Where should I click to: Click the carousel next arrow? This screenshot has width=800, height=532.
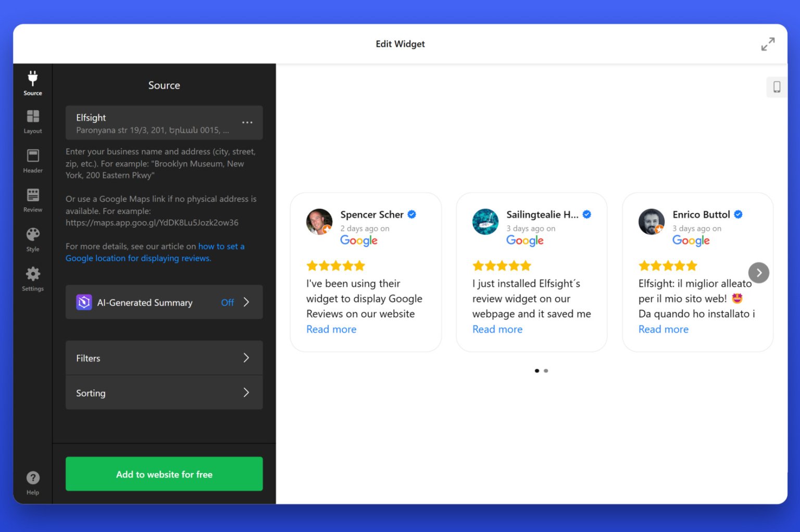[759, 272]
